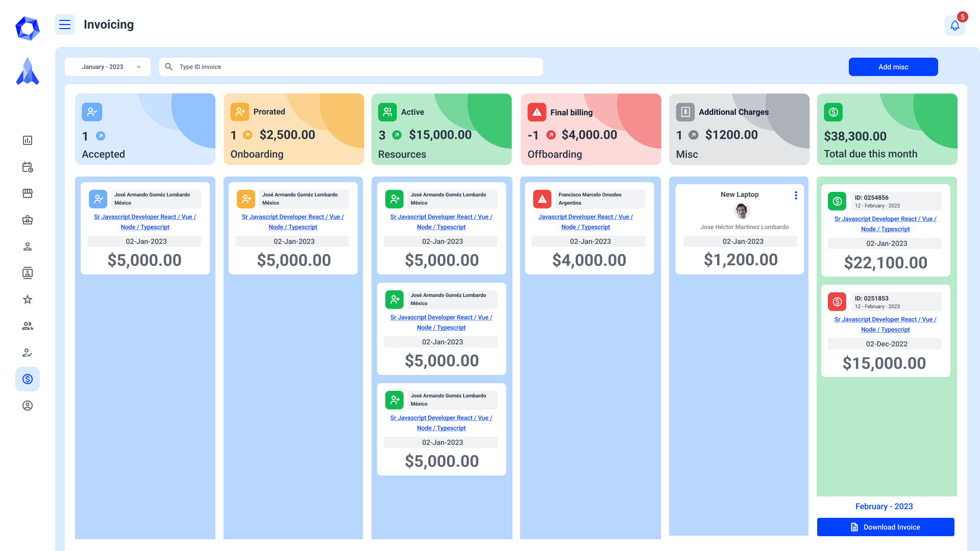This screenshot has height=551, width=980.
Task: Open the group people sidebar icon
Action: 28,326
